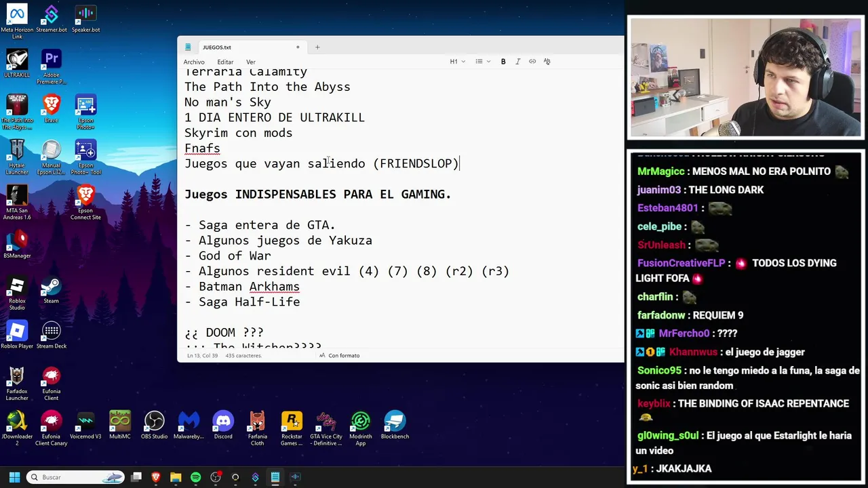This screenshot has width=868, height=488.
Task: Open Epson Connect Site desktop icon
Action: point(85,202)
